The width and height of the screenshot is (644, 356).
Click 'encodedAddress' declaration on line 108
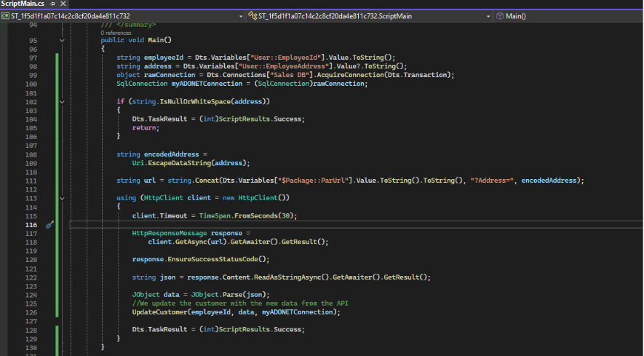point(171,154)
